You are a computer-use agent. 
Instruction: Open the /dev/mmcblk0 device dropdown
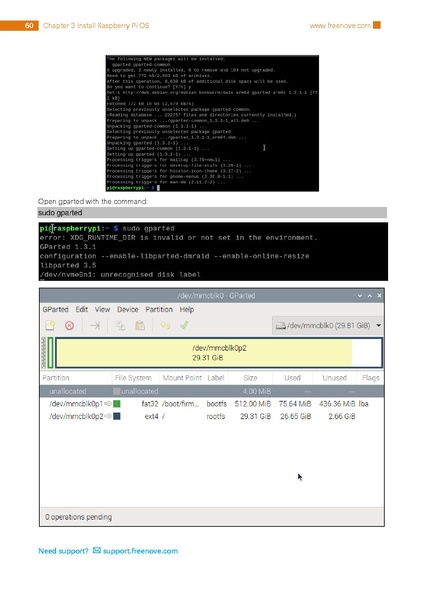click(328, 326)
